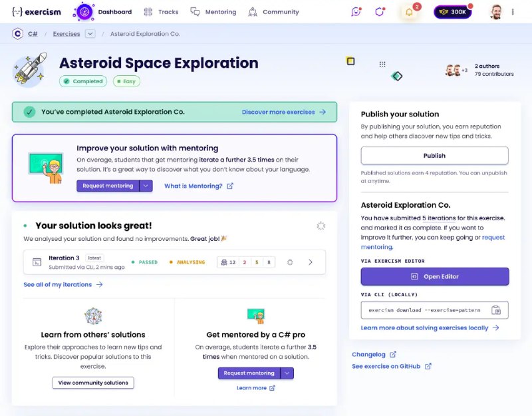Click the Exercism logo in header

(x=39, y=12)
